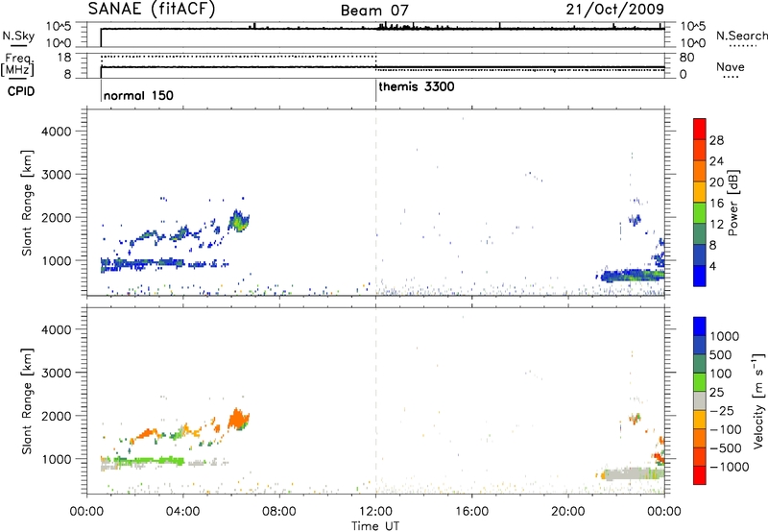This screenshot has height=532, width=768.
Task: Click the 04:00 time tick label
Action: [x=182, y=512]
